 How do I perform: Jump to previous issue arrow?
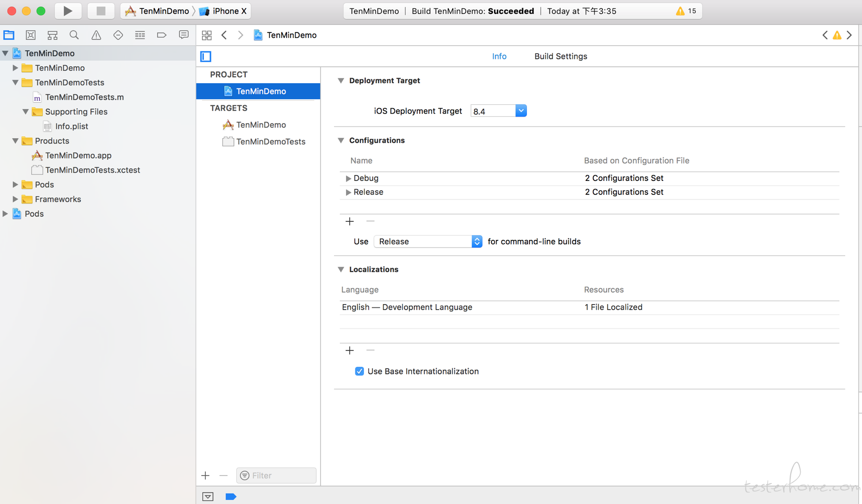pyautogui.click(x=825, y=35)
